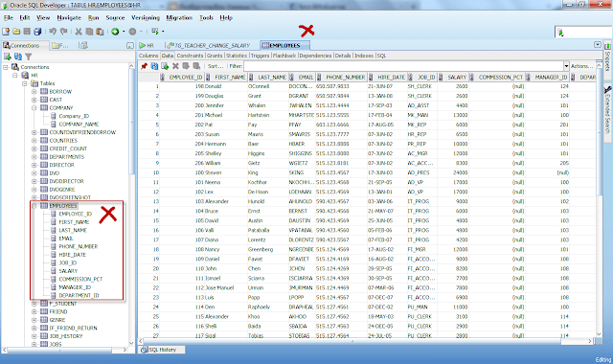Open the SQL Worksheet dropdown arrow

[x=163, y=32]
